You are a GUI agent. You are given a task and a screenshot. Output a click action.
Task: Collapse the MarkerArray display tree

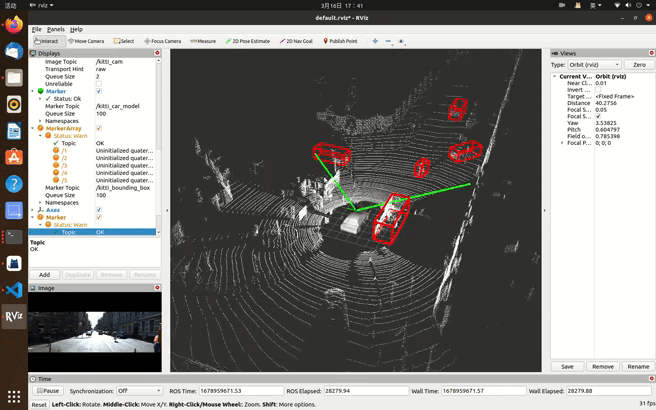click(x=33, y=128)
